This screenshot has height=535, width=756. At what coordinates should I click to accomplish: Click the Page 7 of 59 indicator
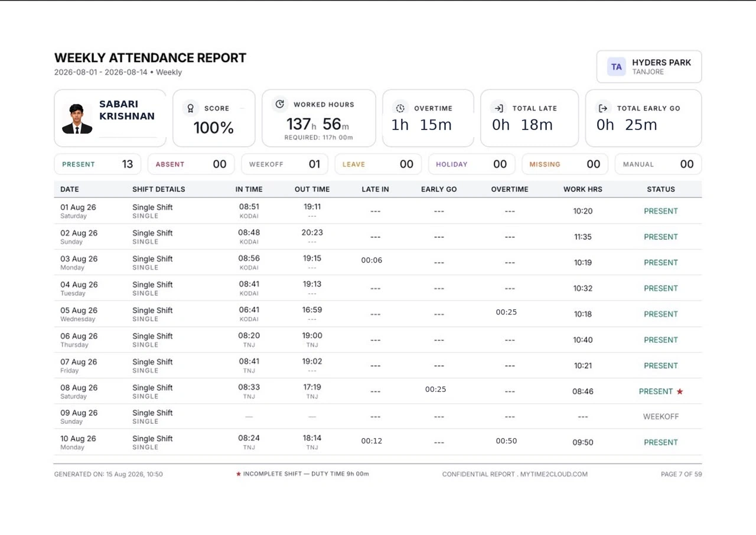pyautogui.click(x=682, y=474)
